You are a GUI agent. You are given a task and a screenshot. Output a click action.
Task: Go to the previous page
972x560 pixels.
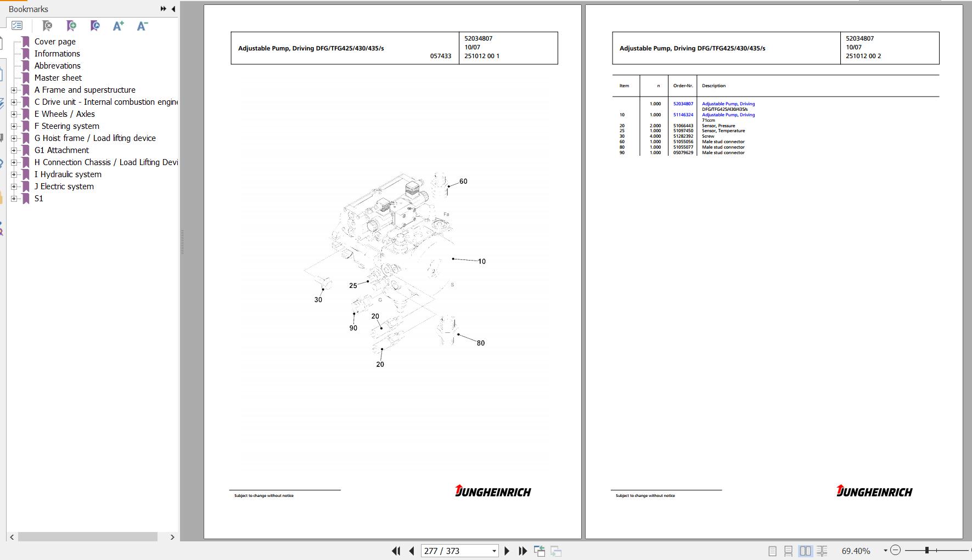click(x=412, y=551)
